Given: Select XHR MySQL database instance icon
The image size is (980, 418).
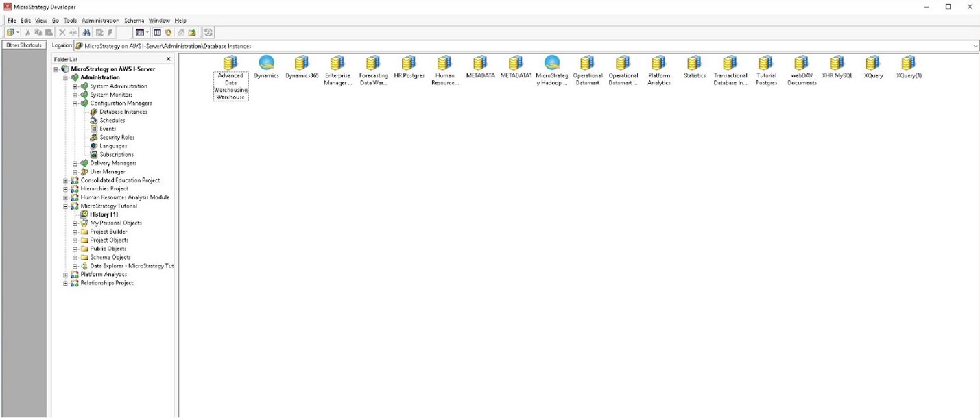Looking at the screenshot, I should coord(837,63).
